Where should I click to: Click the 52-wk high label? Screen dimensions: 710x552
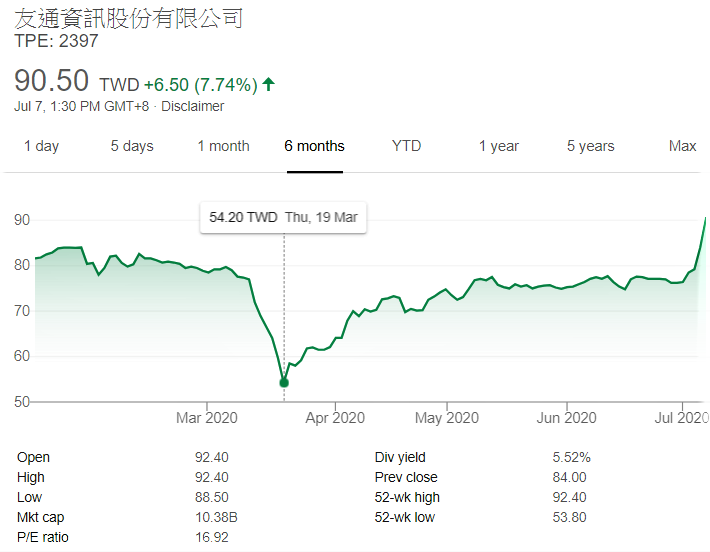pos(407,497)
